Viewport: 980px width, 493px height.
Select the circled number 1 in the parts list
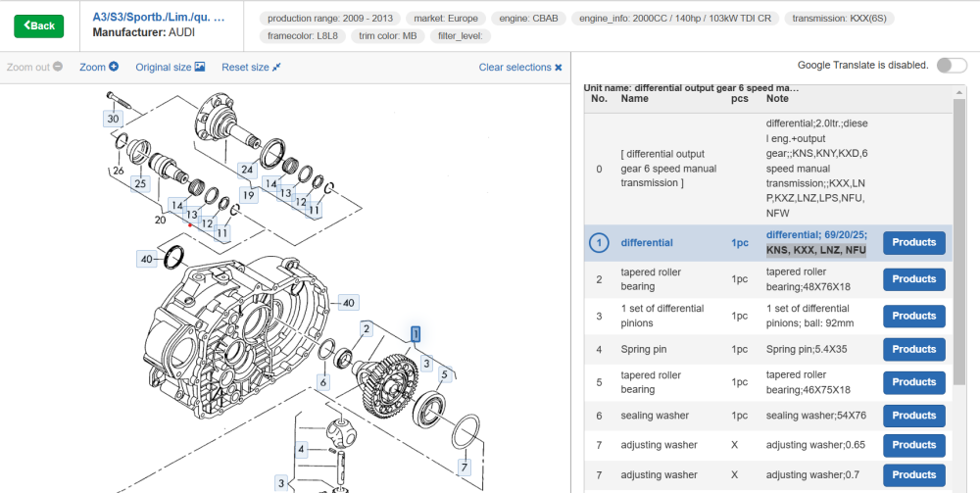[599, 242]
